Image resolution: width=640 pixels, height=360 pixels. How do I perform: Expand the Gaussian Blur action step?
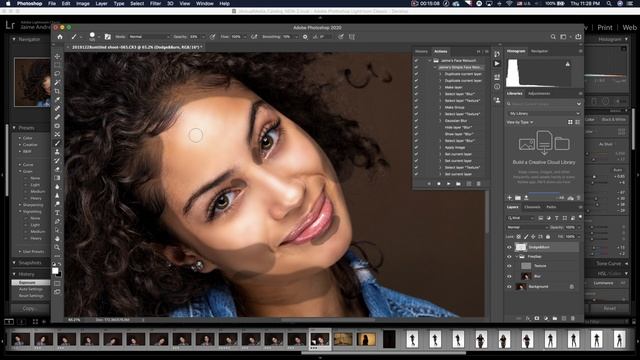click(440, 121)
